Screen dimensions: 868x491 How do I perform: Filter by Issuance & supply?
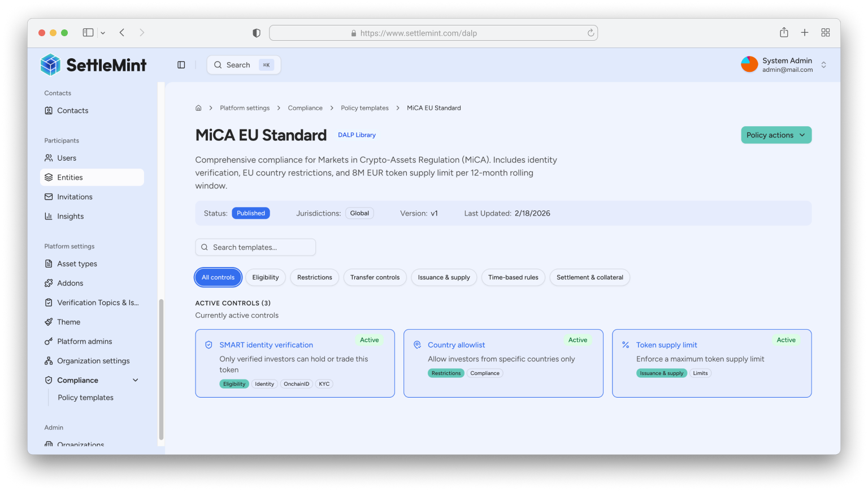tap(444, 277)
